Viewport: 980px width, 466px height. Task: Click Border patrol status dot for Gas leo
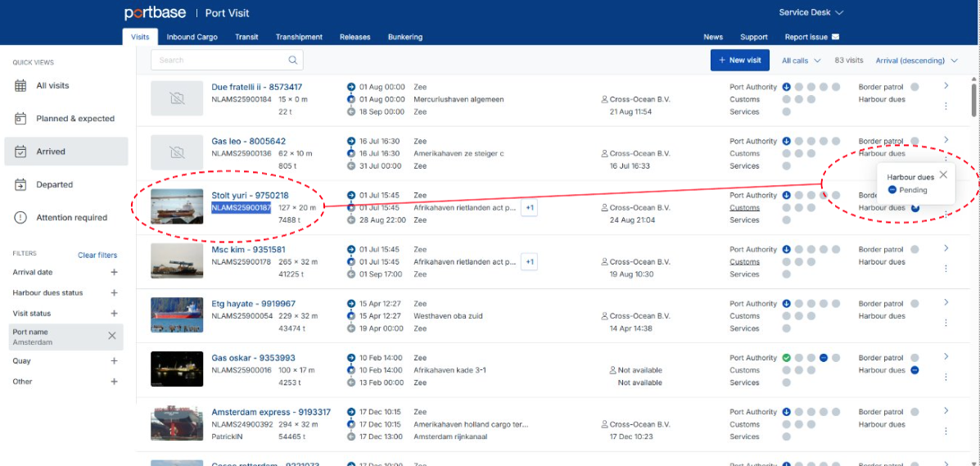pos(915,142)
